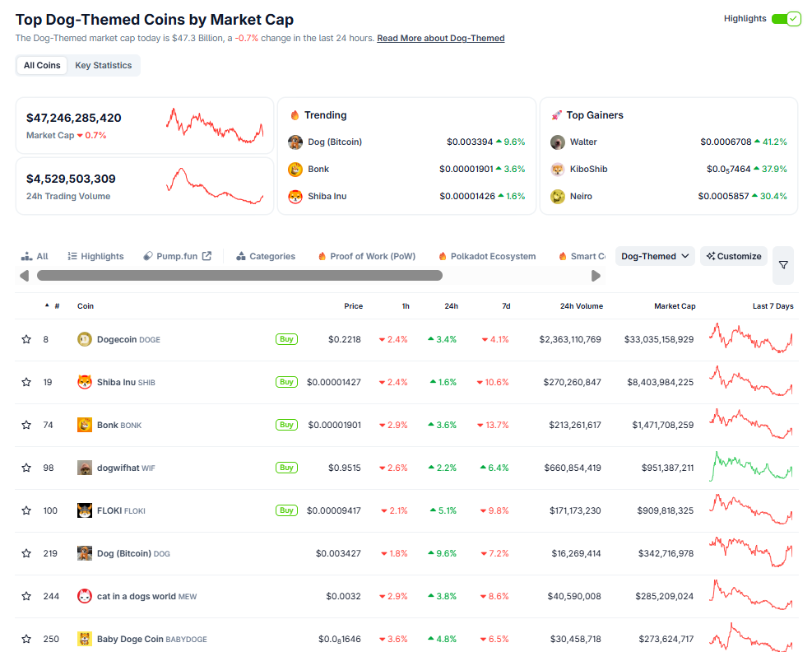Click the Smart C category tab

point(582,256)
